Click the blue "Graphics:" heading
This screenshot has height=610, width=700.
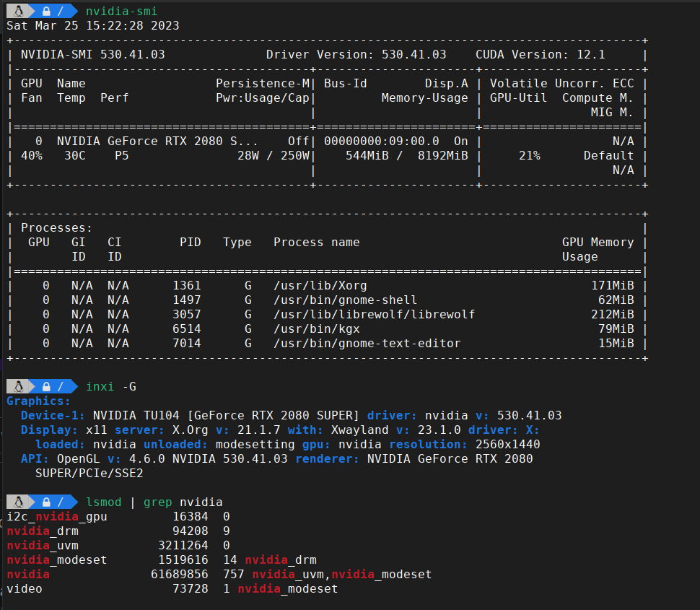point(39,401)
